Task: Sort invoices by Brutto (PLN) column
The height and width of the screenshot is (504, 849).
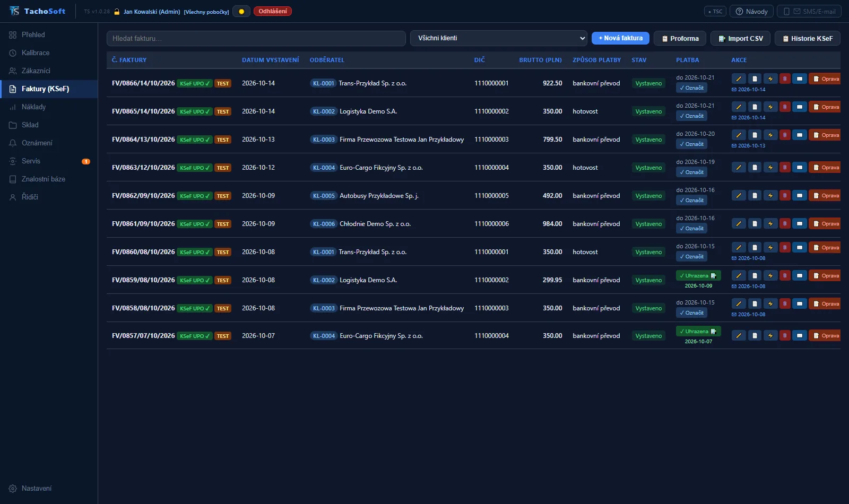Action: click(540, 60)
